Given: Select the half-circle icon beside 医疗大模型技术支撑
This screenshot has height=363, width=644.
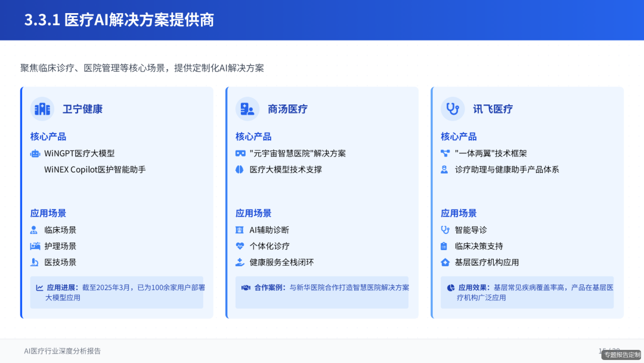Looking at the screenshot, I should pyautogui.click(x=240, y=169).
